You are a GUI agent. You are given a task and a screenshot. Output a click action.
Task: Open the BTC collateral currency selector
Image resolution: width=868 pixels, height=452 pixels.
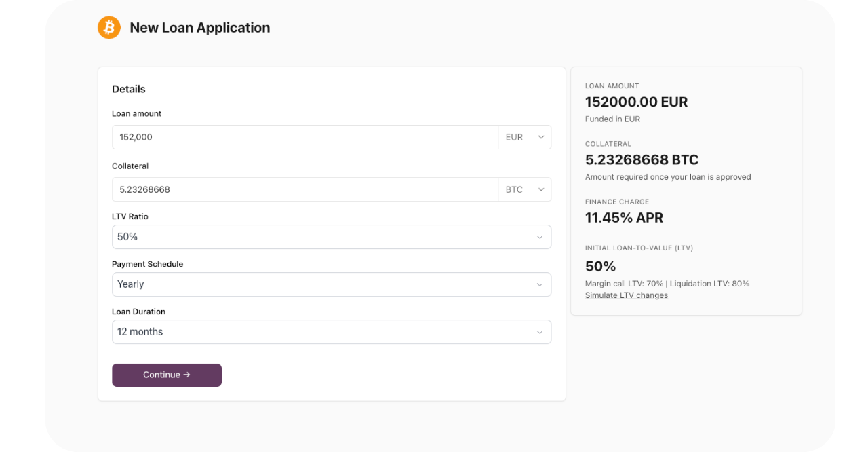pos(525,189)
